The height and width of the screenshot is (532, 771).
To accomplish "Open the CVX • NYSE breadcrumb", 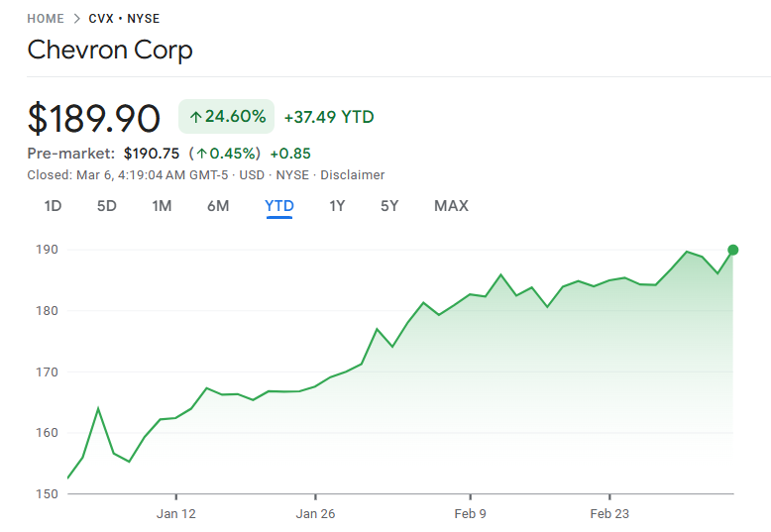I will pyautogui.click(x=124, y=19).
